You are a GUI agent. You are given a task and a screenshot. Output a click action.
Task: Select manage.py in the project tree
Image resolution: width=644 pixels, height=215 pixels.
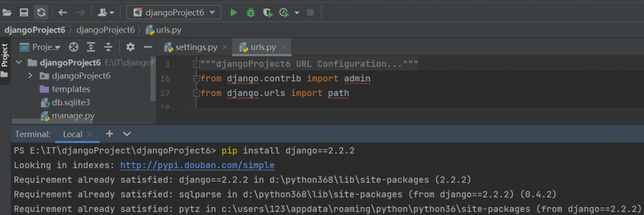(x=73, y=116)
